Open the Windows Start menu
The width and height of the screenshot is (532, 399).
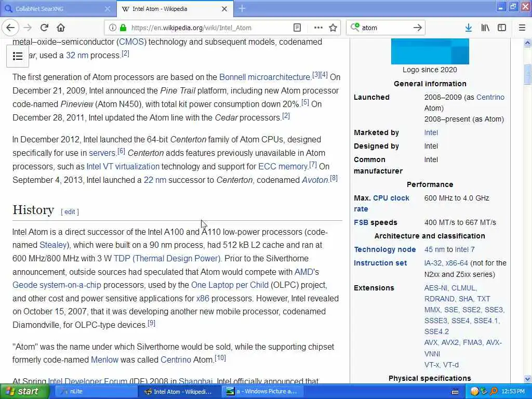(24, 392)
